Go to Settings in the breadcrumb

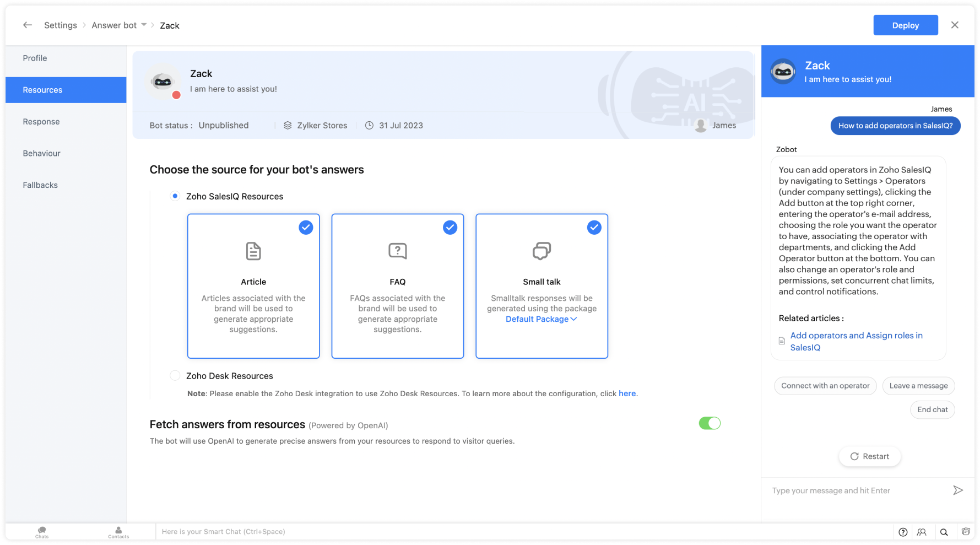coord(61,25)
